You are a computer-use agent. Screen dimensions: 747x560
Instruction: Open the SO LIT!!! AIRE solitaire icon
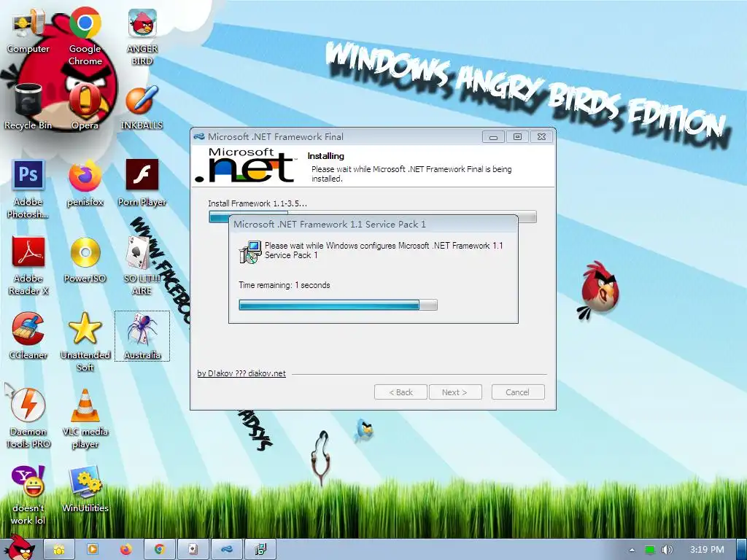[x=142, y=265]
